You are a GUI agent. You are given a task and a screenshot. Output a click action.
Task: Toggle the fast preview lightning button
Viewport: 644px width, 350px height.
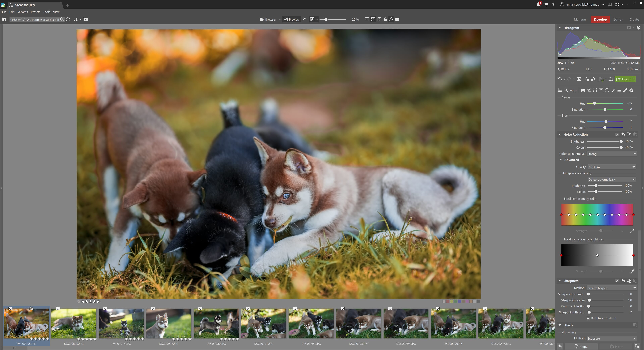pos(312,19)
